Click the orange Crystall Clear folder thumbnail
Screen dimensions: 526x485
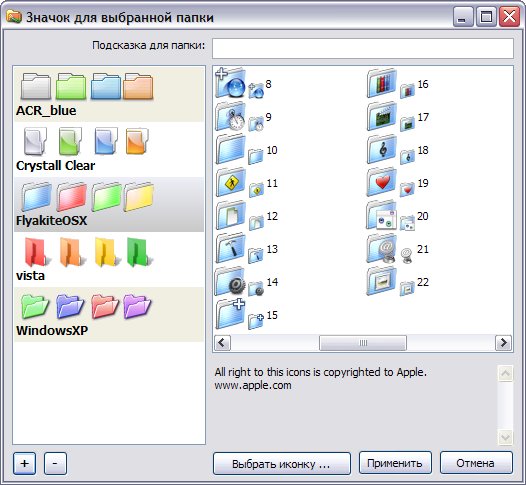pos(137,141)
